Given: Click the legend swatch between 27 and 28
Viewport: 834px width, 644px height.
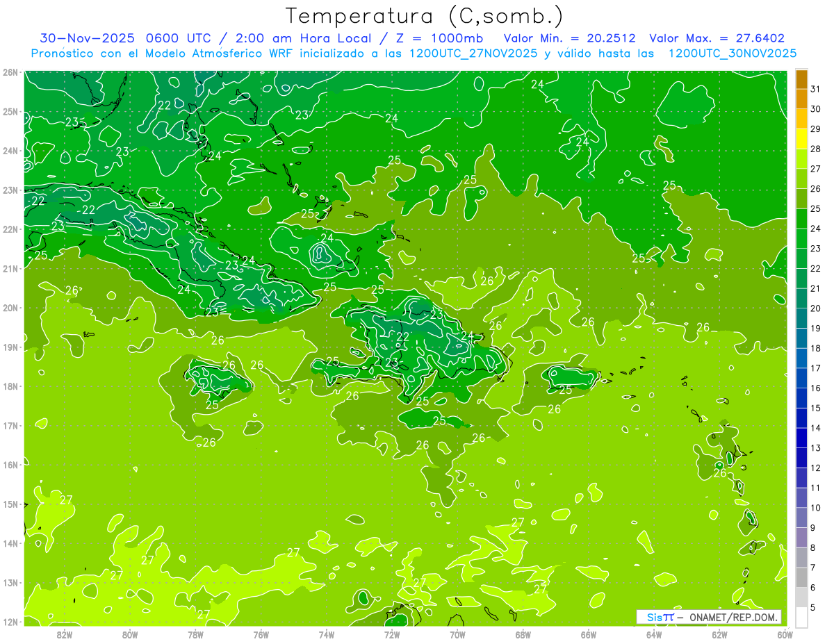Looking at the screenshot, I should [x=801, y=159].
